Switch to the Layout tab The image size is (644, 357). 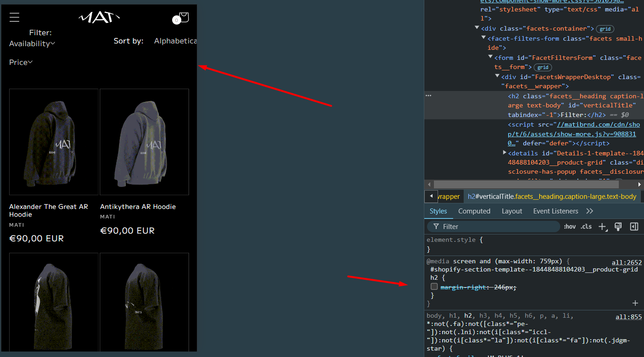click(512, 211)
